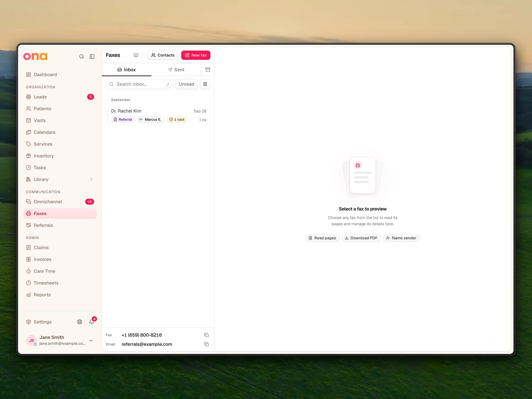The height and width of the screenshot is (399, 532).
Task: Click the Referral tag on fax
Action: click(x=123, y=119)
